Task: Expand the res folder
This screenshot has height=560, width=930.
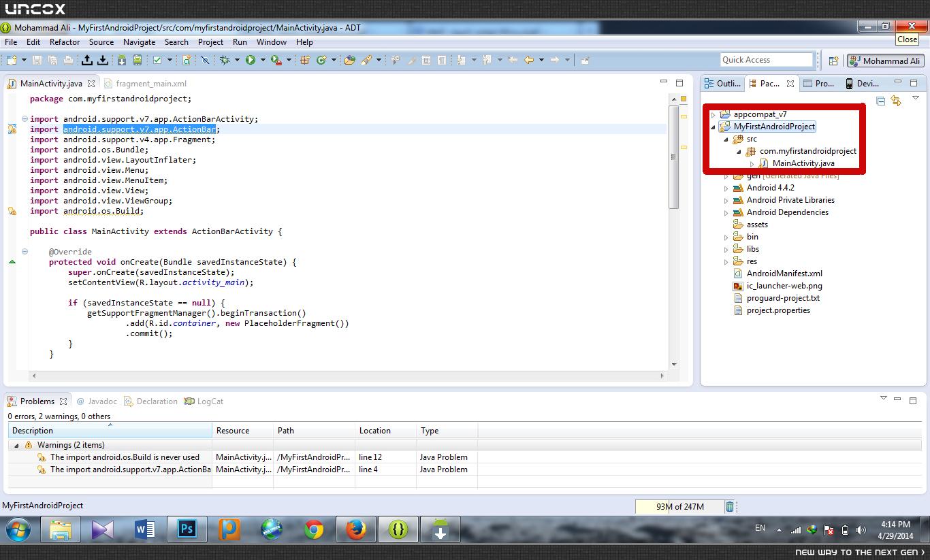Action: coord(726,262)
